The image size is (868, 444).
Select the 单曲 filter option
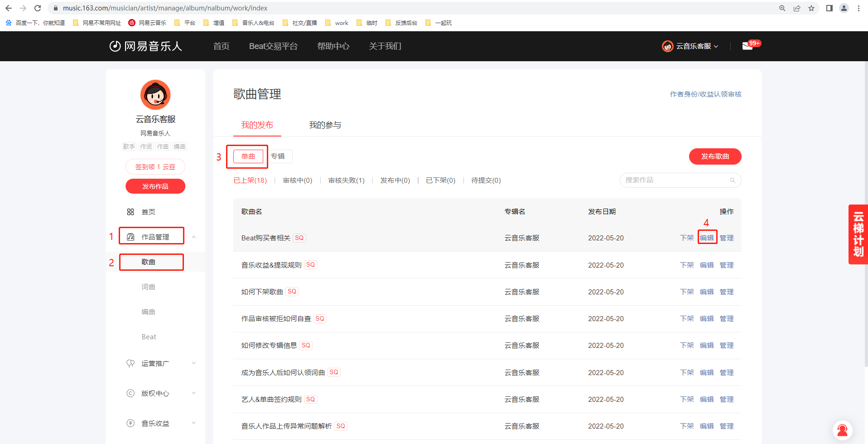point(248,156)
